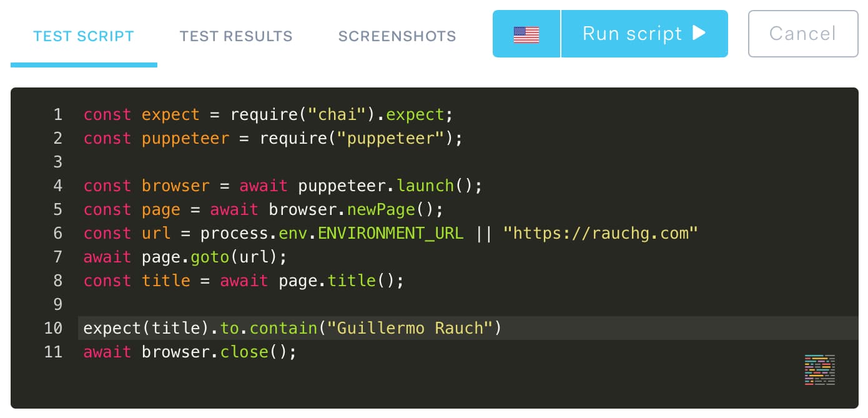Click line number 1 in gutter
Viewport: 868px width, 418px height.
click(58, 114)
